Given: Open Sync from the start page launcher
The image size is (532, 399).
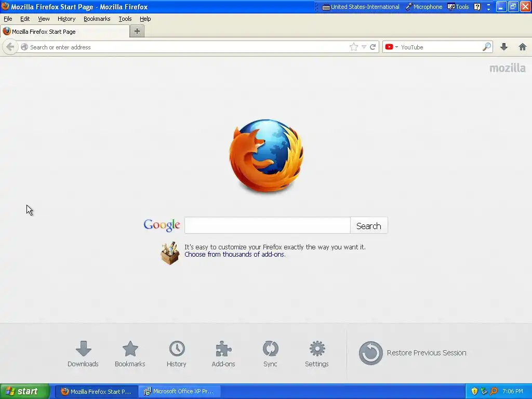Looking at the screenshot, I should click(270, 354).
